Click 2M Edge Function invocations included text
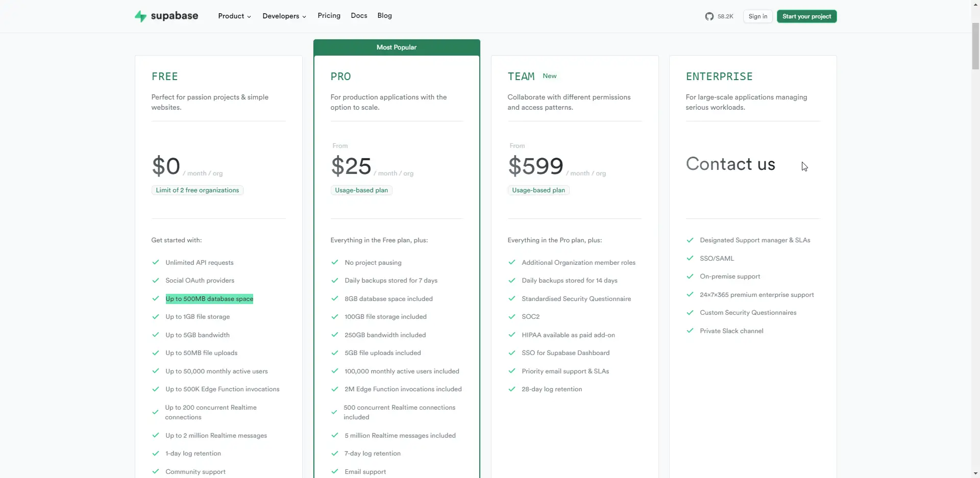The height and width of the screenshot is (478, 980). click(x=403, y=389)
